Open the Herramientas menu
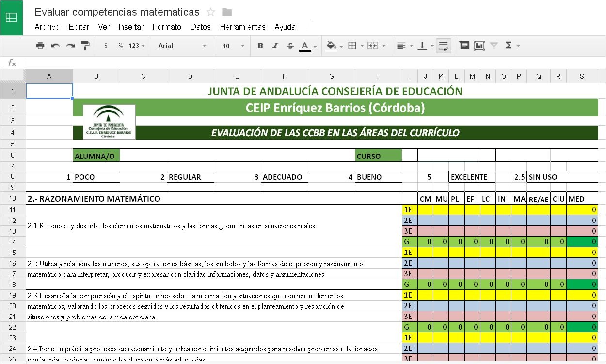Viewport: 606px width, 364px height. pyautogui.click(x=242, y=27)
